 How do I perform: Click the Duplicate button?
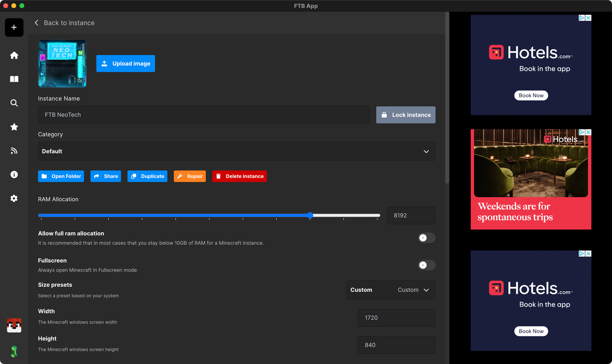pos(147,176)
